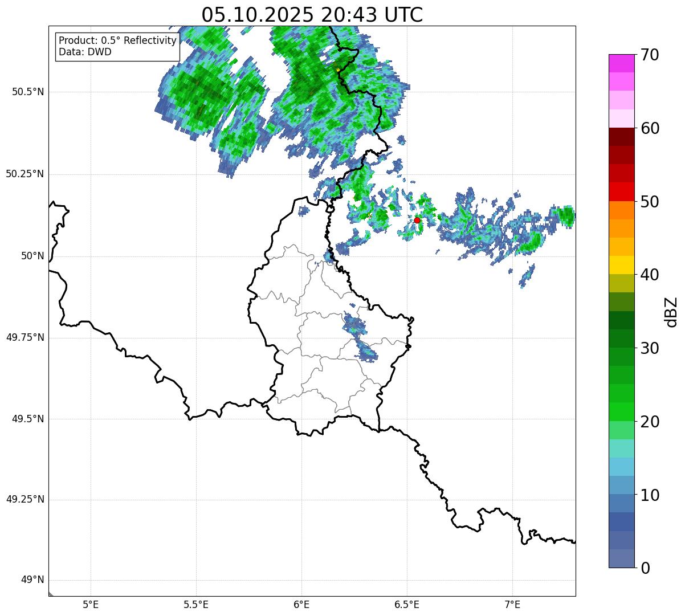
Task: Click the 50.5°N latitude label
Action: coord(28,92)
